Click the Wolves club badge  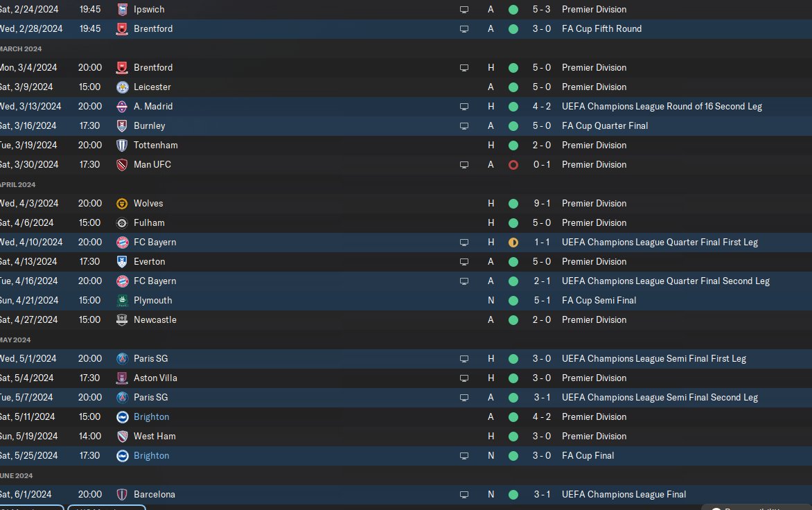tap(122, 204)
